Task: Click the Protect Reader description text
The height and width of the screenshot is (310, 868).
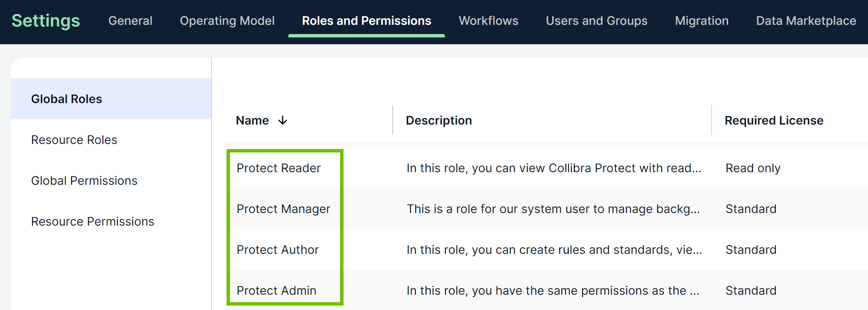Action: pos(554,168)
